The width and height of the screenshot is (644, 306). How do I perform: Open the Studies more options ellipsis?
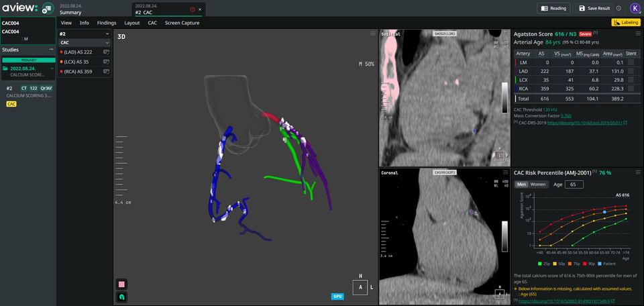tap(52, 50)
